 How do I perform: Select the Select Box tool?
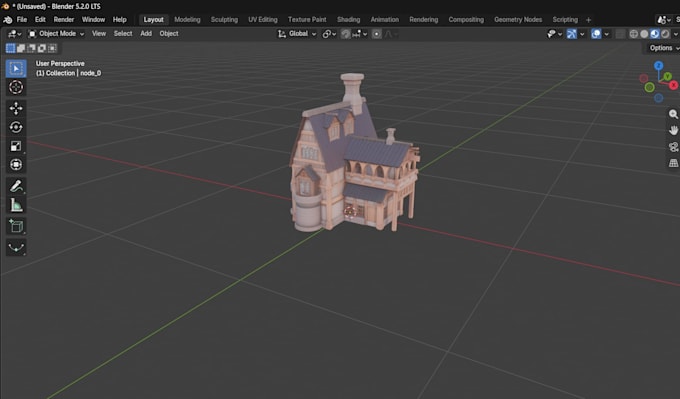16,69
